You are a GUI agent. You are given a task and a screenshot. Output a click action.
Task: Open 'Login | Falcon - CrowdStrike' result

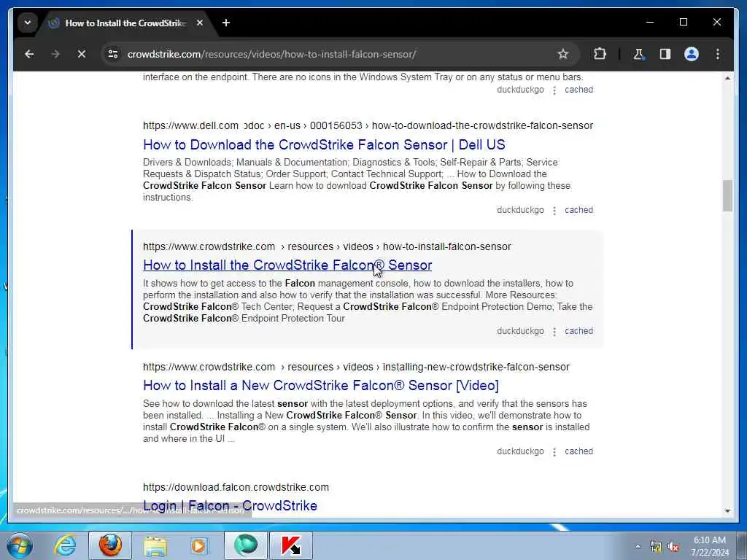230,506
